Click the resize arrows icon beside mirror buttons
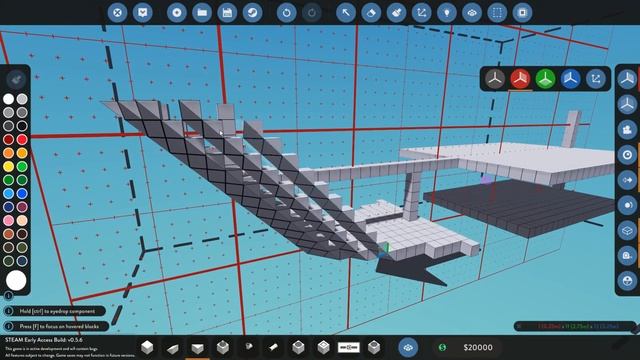This screenshot has width=640, height=360. [596, 79]
